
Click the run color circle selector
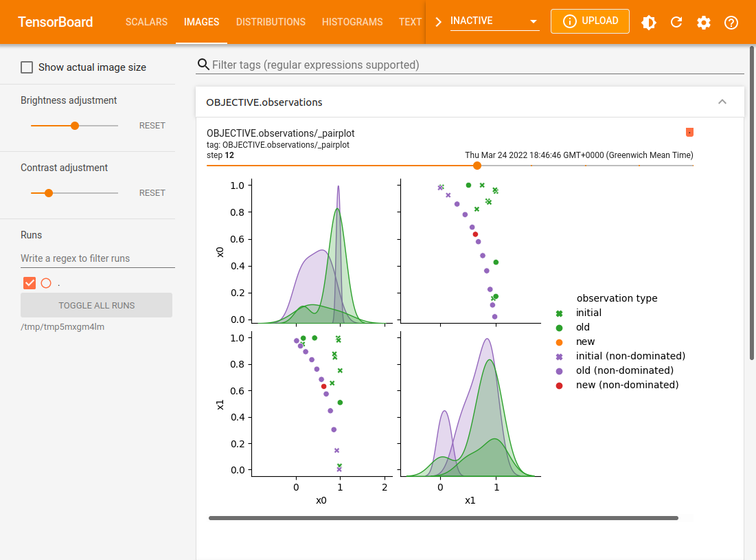click(46, 282)
